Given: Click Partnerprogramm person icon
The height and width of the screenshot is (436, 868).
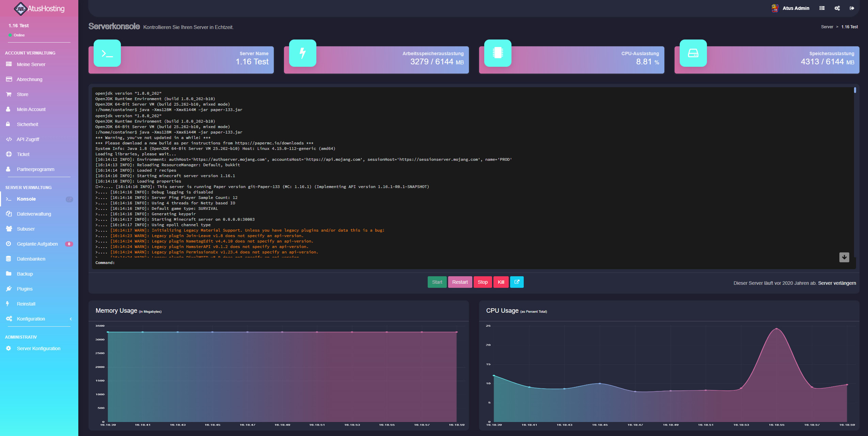Looking at the screenshot, I should click(8, 169).
